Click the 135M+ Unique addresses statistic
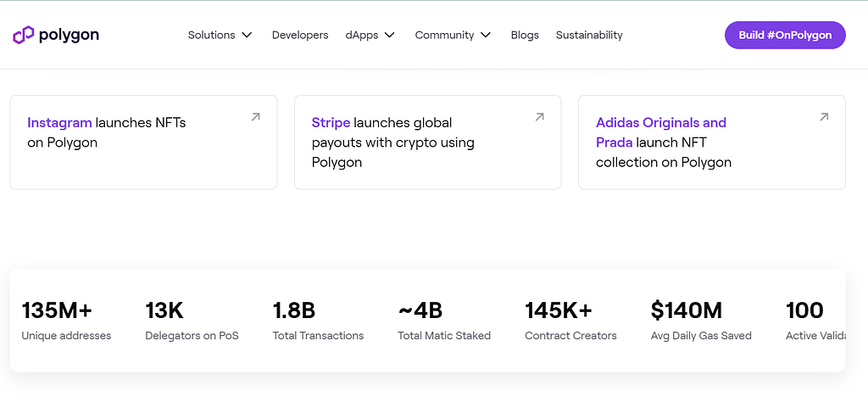The width and height of the screenshot is (868, 402). coord(66,321)
